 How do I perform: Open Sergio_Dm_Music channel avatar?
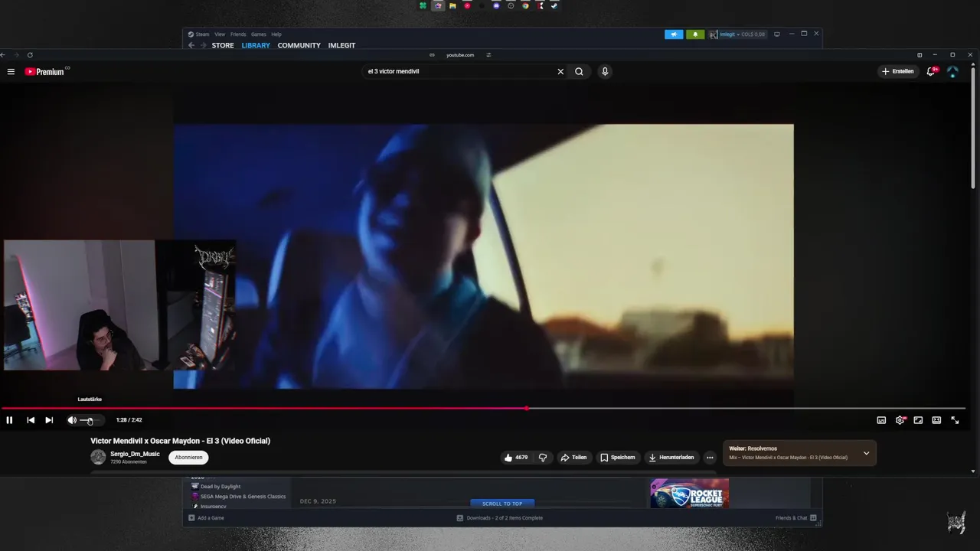click(x=98, y=458)
